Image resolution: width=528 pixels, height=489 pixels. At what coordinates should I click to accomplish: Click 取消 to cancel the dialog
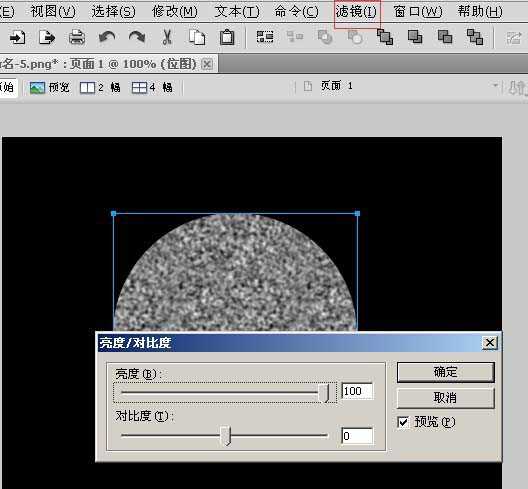click(x=446, y=398)
